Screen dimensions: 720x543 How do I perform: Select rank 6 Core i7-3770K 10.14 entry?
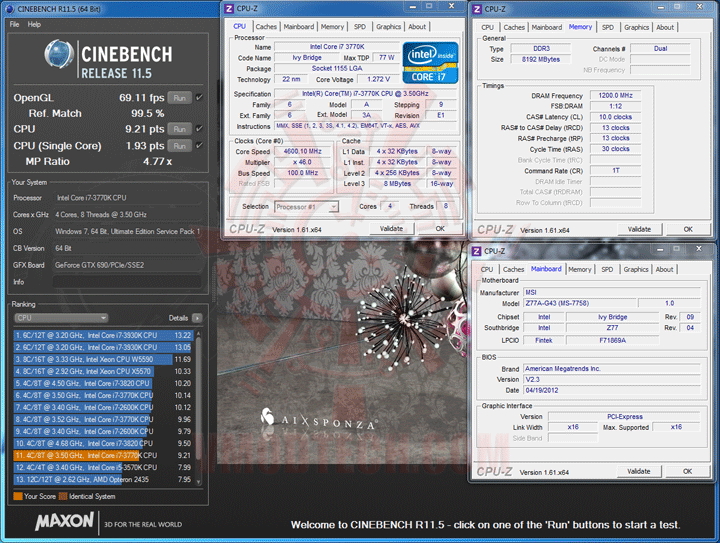point(103,395)
